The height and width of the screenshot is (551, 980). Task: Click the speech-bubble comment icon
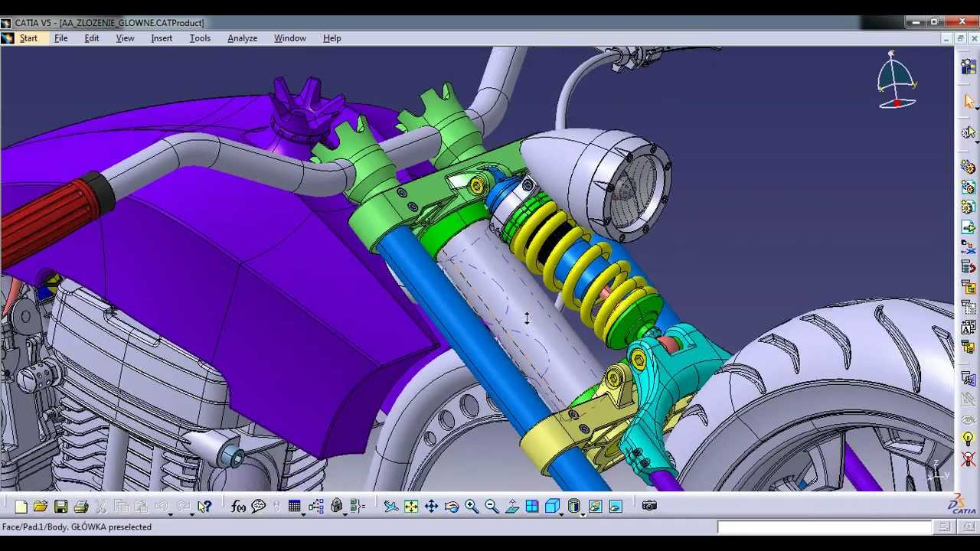(x=259, y=506)
